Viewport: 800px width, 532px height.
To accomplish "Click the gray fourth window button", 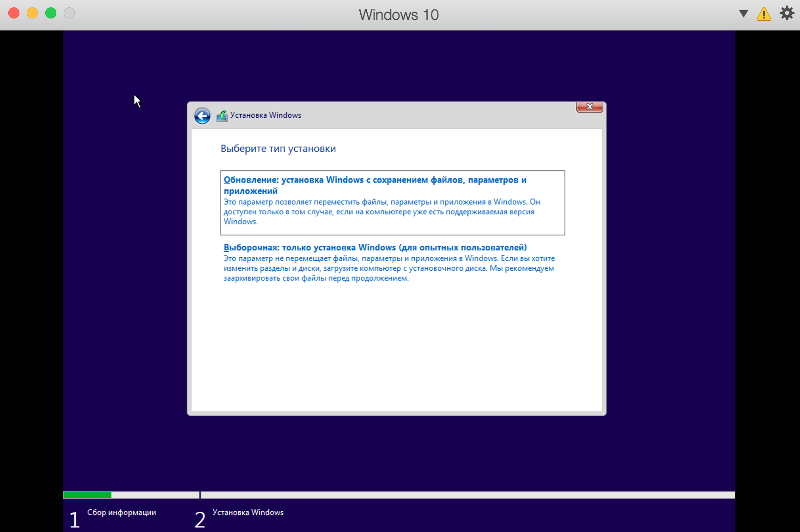I will coord(69,13).
